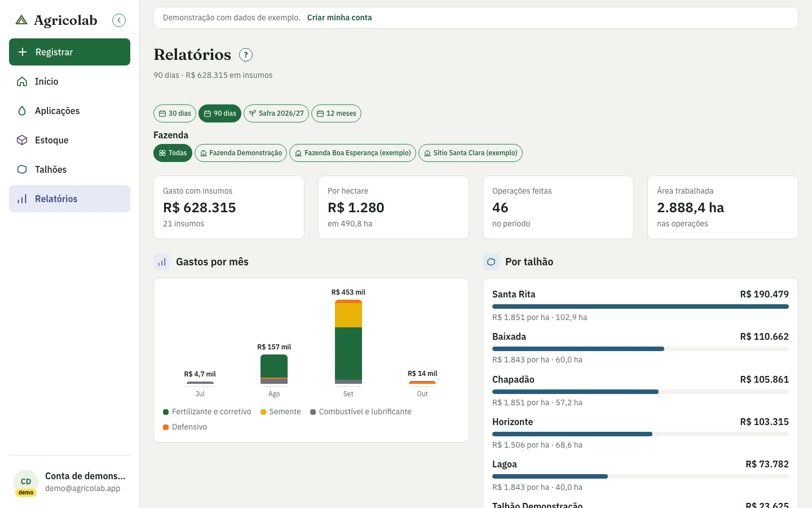Image resolution: width=812 pixels, height=508 pixels.
Task: Open the help icon next to Relatórios
Action: click(x=246, y=55)
